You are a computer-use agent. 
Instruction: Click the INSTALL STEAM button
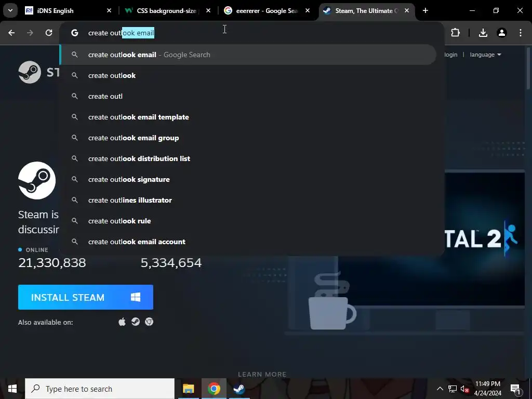coord(86,297)
